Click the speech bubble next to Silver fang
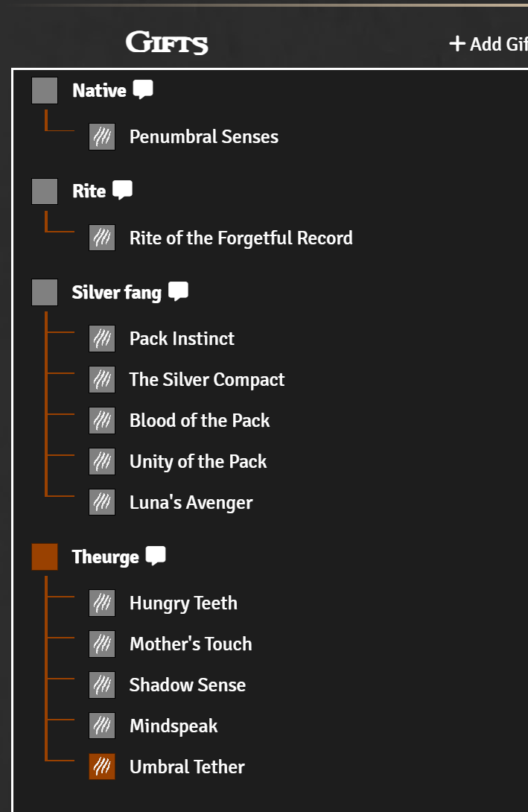The image size is (528, 812). 178,291
